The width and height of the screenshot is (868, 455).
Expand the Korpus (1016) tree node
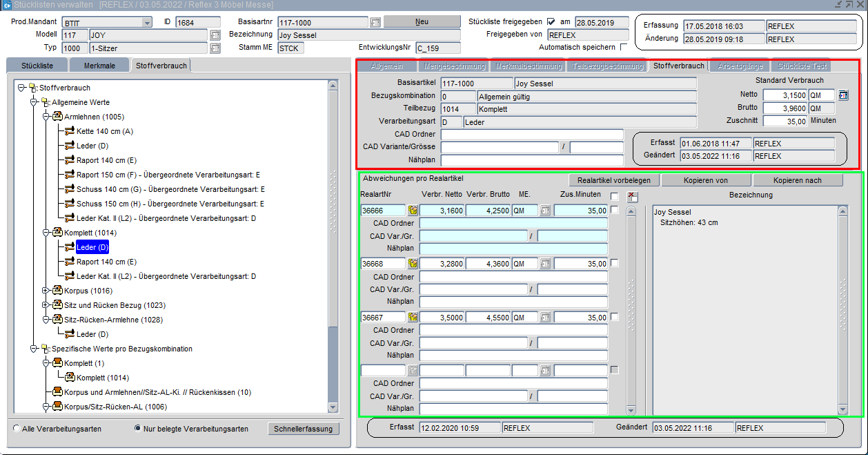[46, 291]
